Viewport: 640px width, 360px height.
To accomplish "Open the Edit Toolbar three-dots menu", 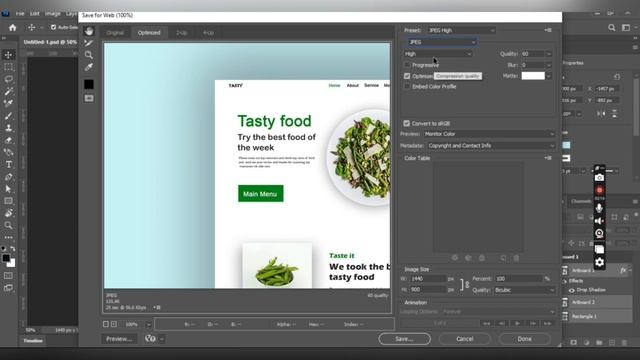I will coord(8,237).
